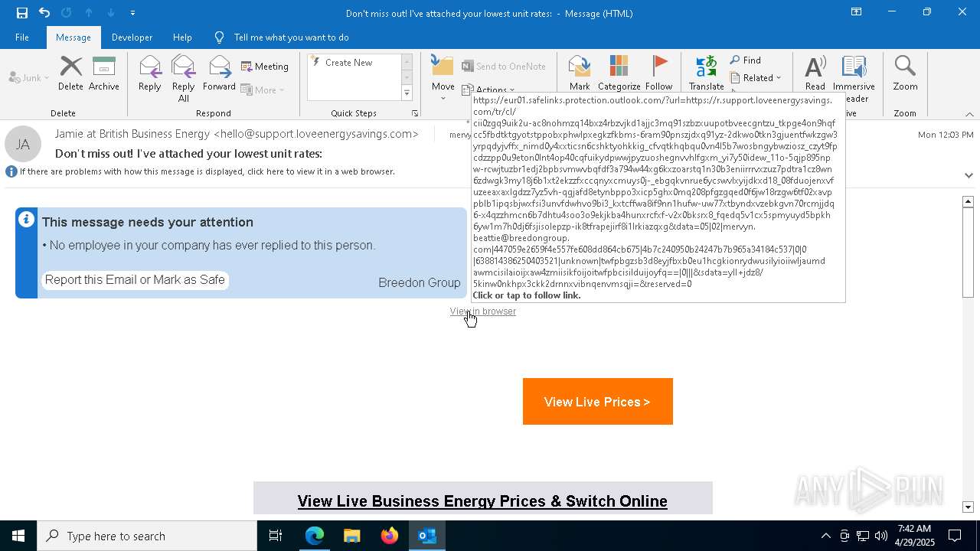Open the Help ribbon tab
This screenshot has width=980, height=551.
(x=182, y=37)
